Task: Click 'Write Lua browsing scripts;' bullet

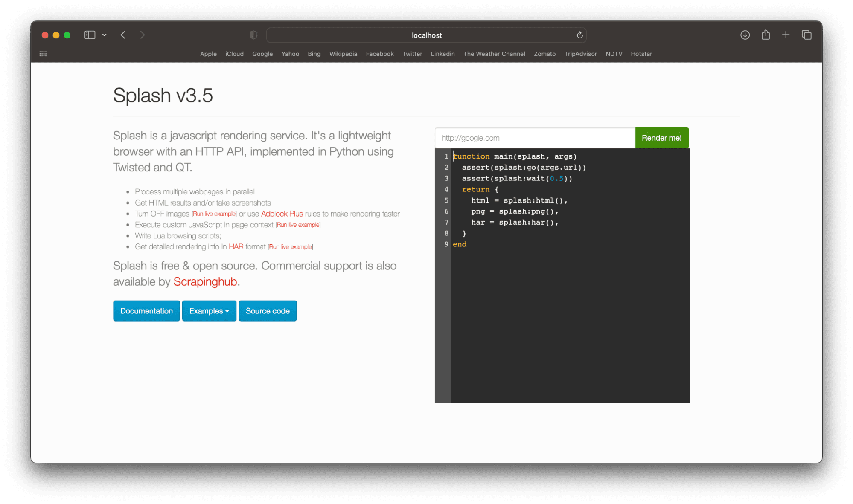Action: coord(178,236)
